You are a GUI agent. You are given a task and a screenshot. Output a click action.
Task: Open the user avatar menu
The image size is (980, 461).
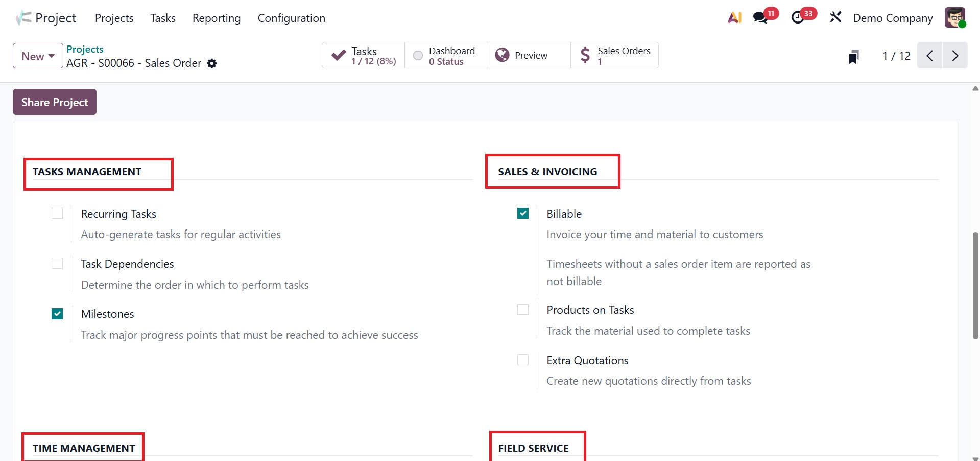(x=954, y=18)
